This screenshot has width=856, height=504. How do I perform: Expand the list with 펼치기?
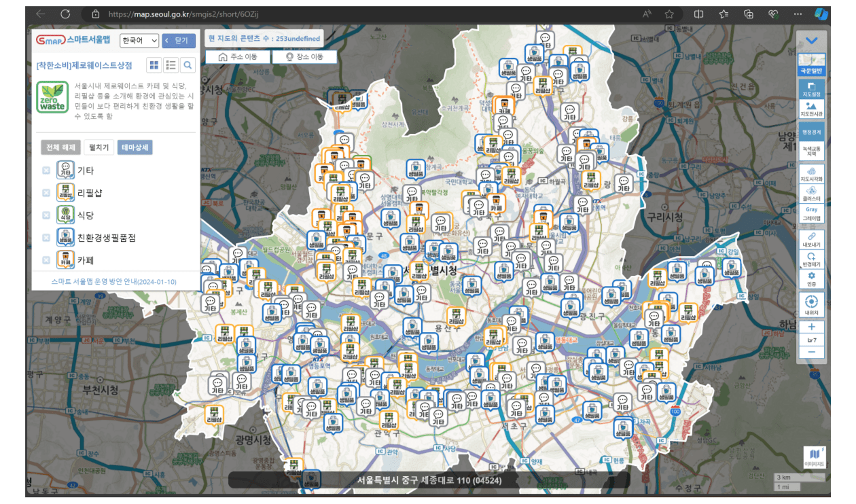99,147
